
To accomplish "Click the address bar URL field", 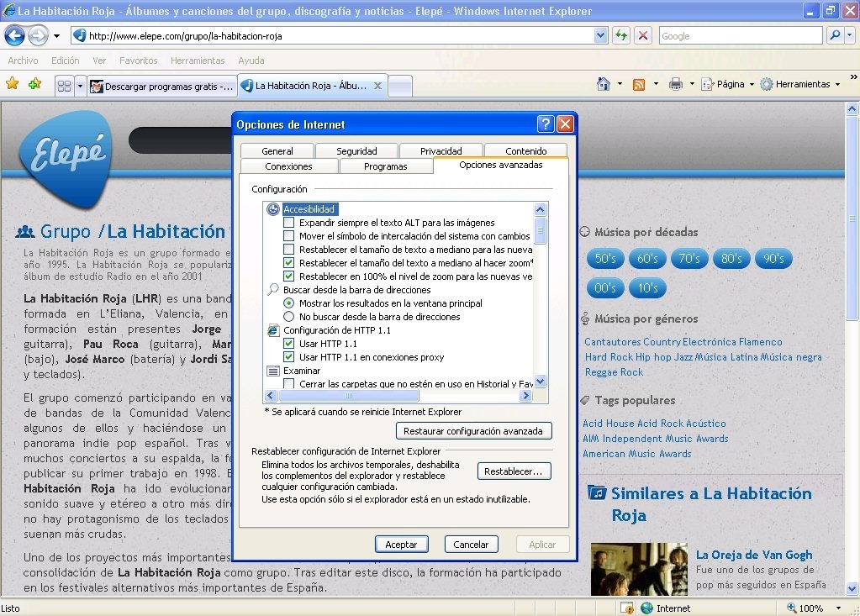I will pyautogui.click(x=340, y=35).
